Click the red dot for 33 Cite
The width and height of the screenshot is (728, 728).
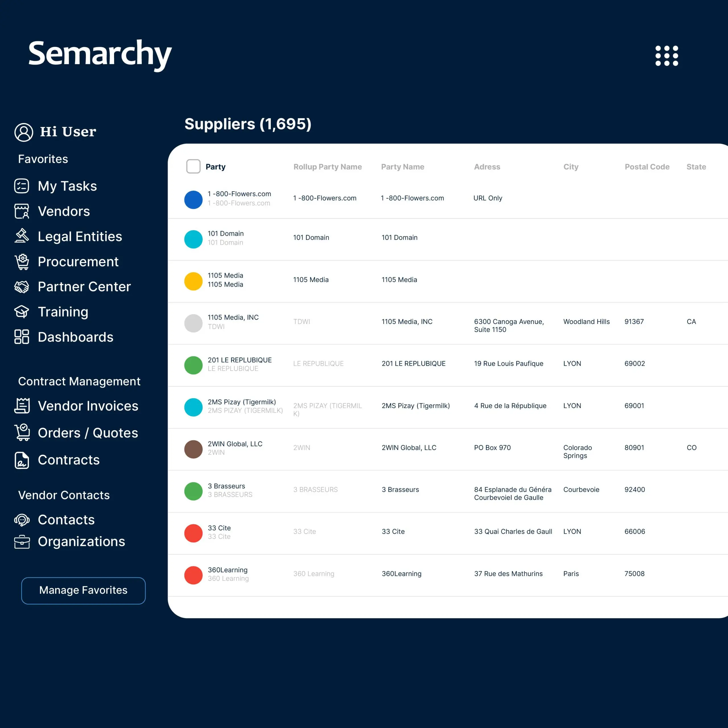(x=193, y=533)
